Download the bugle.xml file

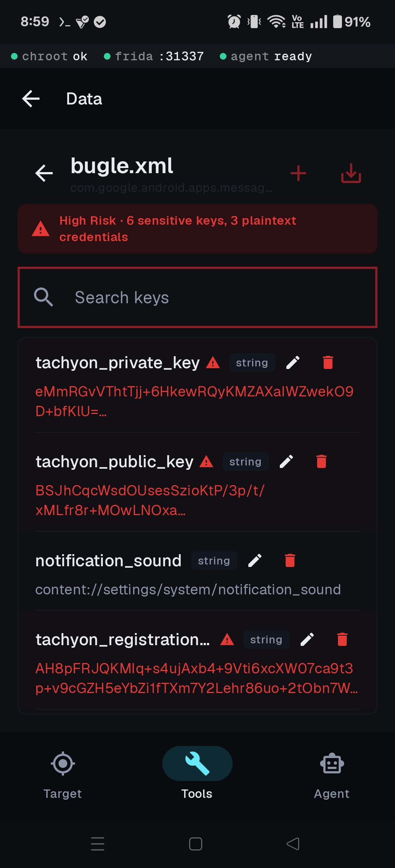click(x=350, y=173)
